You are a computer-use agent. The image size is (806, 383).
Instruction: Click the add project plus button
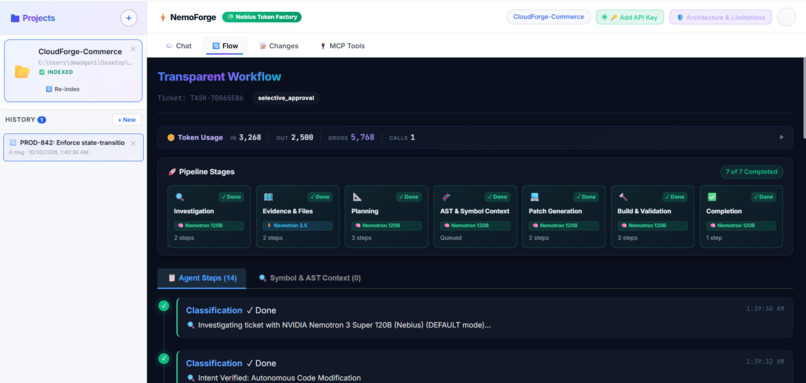coord(129,18)
